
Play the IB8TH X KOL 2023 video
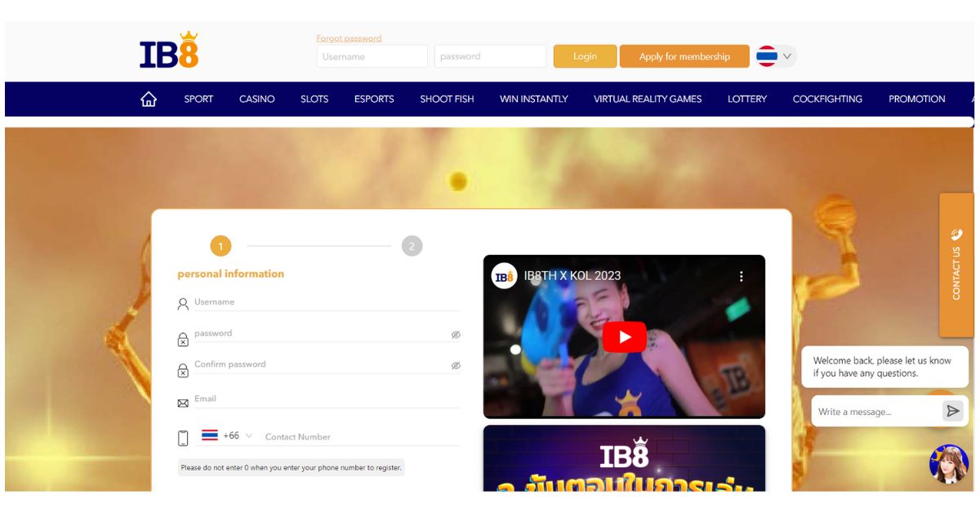tap(624, 337)
